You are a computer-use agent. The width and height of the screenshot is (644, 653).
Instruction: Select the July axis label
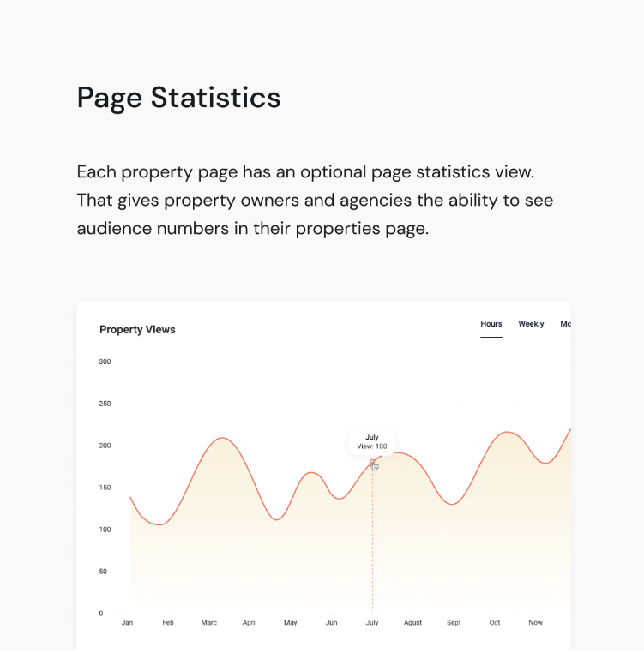pyautogui.click(x=372, y=622)
